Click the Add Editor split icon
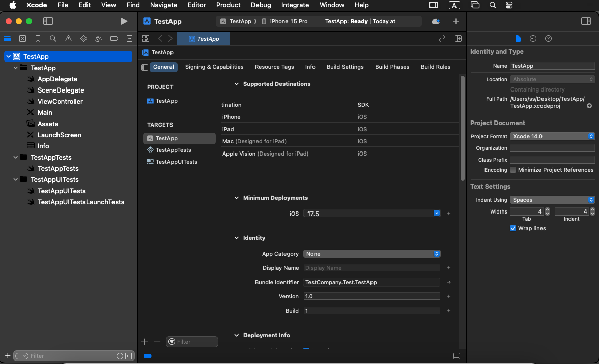 (458, 39)
